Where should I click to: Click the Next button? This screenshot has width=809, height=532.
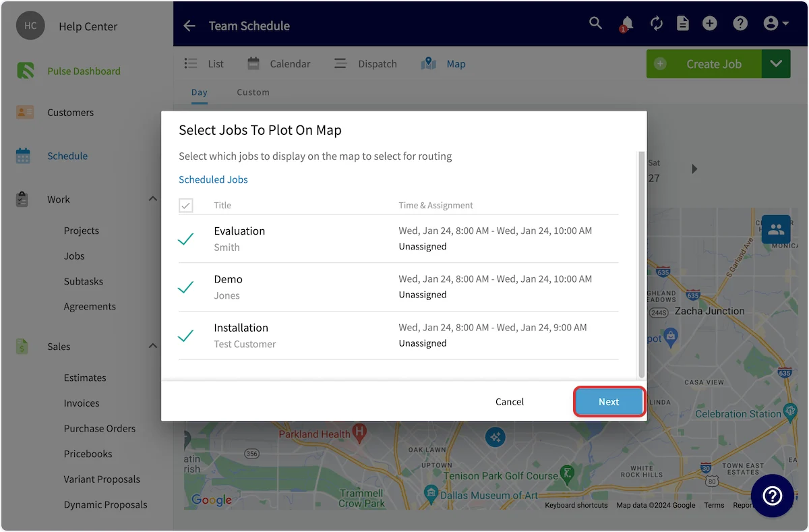[x=609, y=401]
